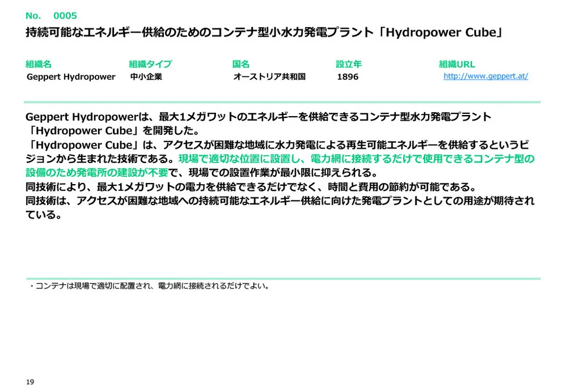
Task: Click the '設立年' label
Action: click(349, 65)
